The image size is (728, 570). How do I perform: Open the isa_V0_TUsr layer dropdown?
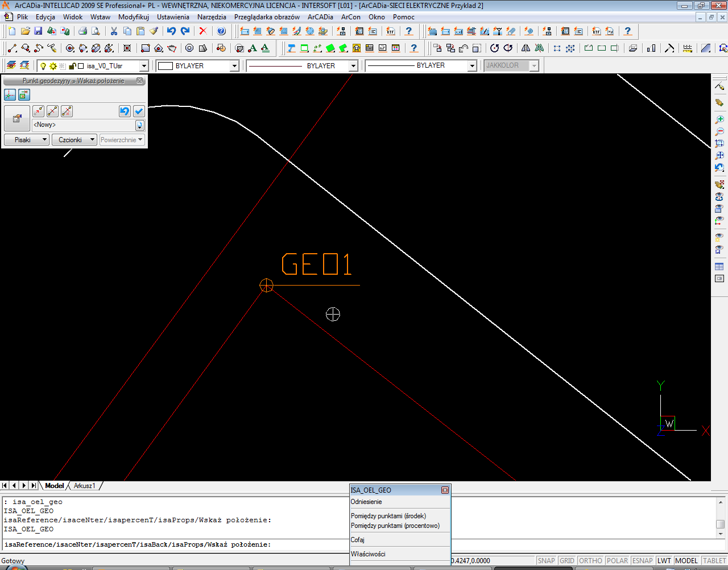click(144, 66)
